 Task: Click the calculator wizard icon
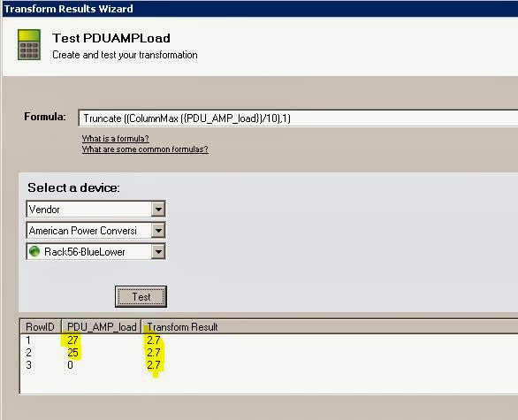click(29, 44)
